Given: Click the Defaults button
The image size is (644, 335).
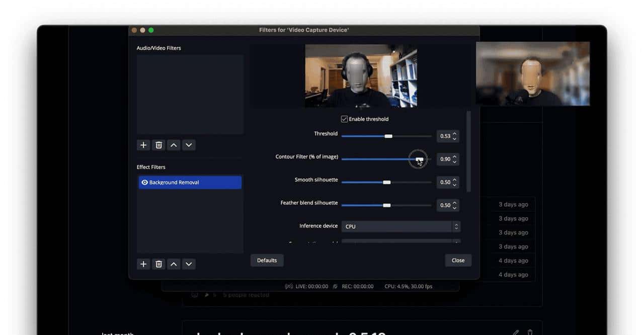Looking at the screenshot, I should (x=267, y=260).
